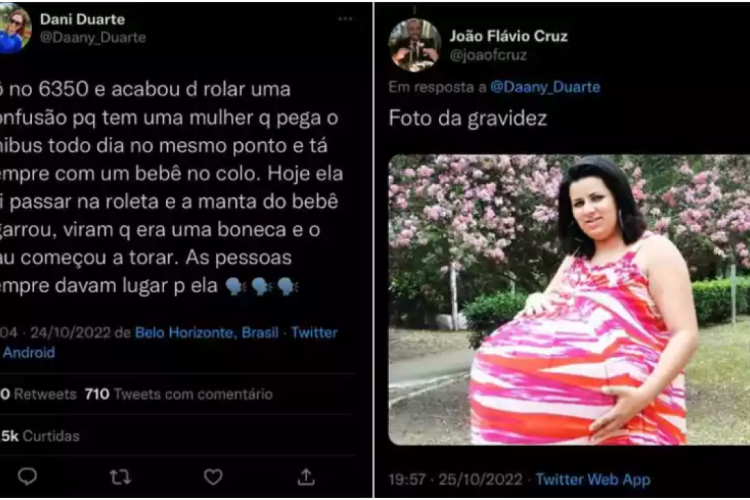Like the tweet with heart icon
This screenshot has height=500, width=750.
click(x=213, y=477)
